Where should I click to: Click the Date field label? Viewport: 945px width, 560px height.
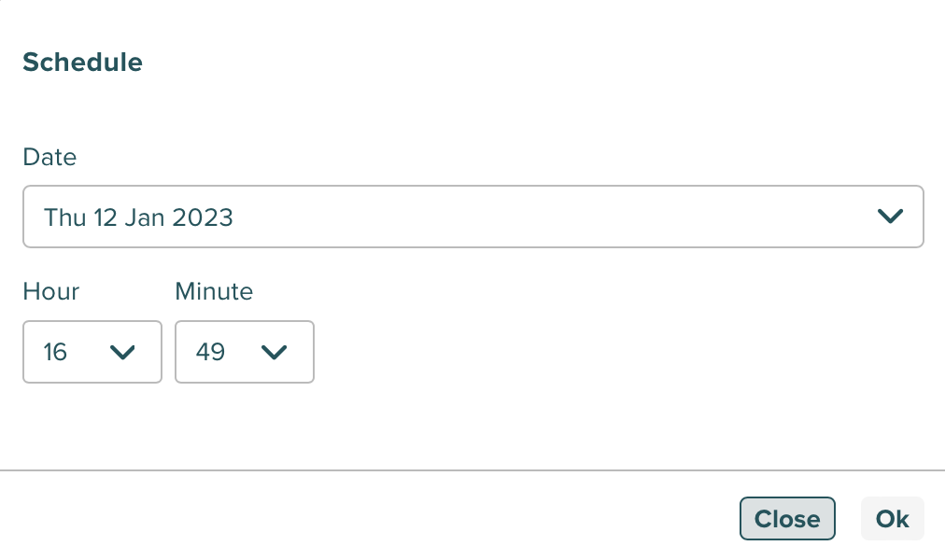(x=49, y=157)
